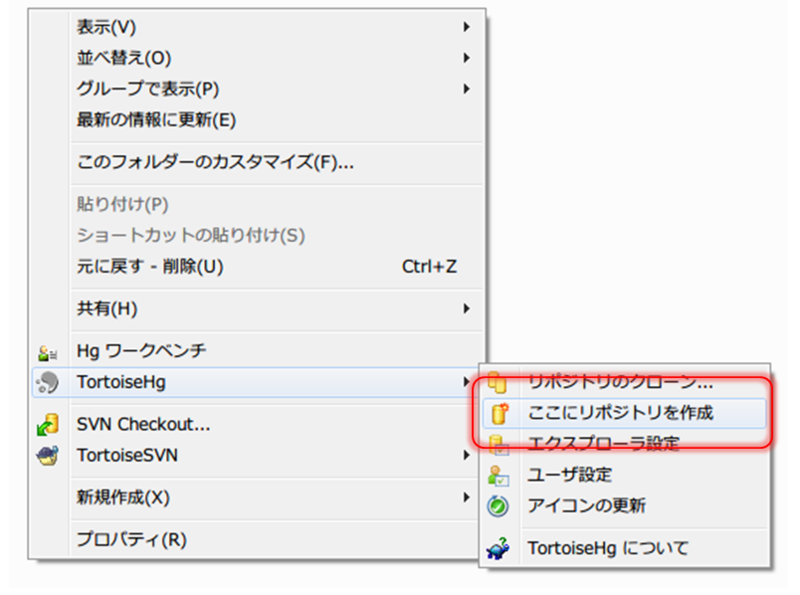Select アイコンの更新 in the submenu

click(624, 506)
